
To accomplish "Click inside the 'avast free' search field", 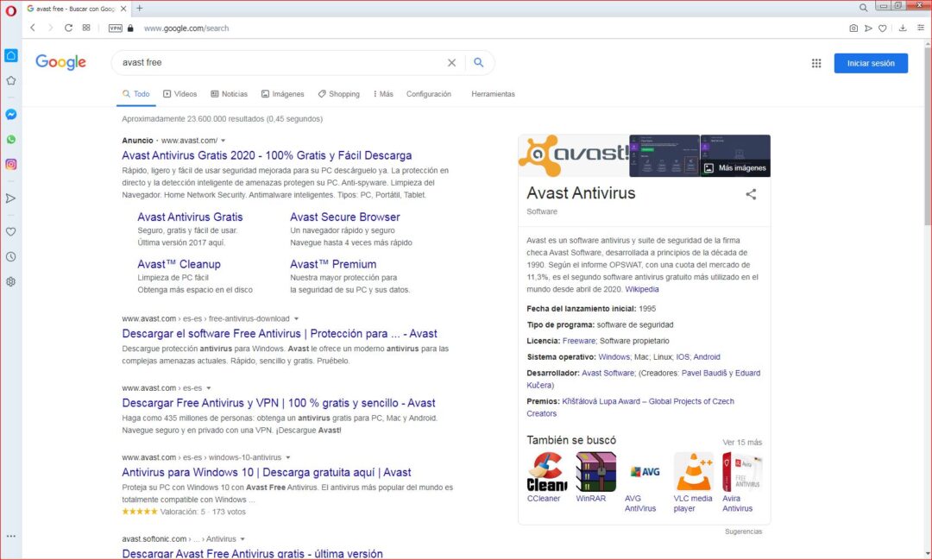I will pyautogui.click(x=276, y=63).
